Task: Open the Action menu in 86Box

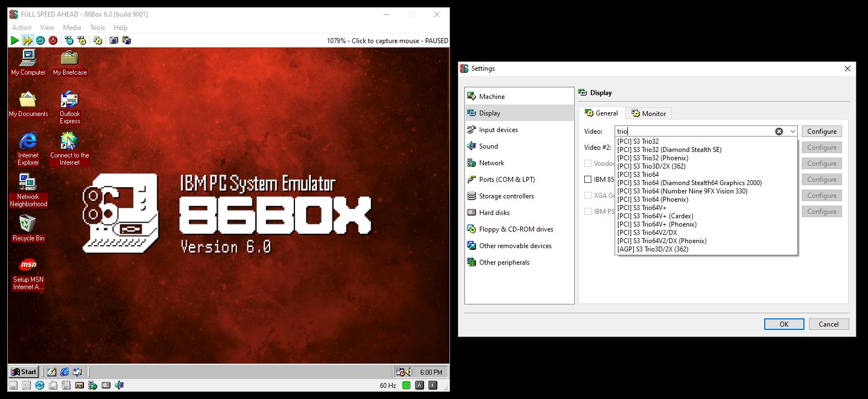Action: [x=22, y=28]
